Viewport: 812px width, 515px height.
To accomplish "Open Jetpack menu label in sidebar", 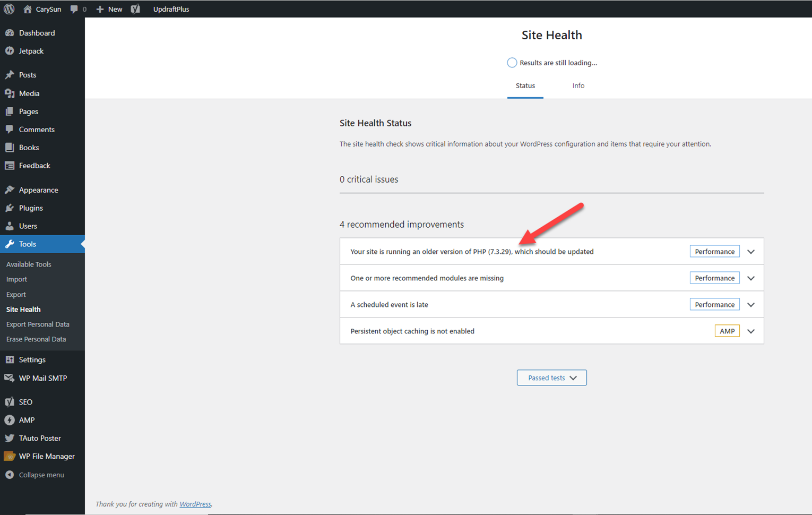I will tap(31, 51).
